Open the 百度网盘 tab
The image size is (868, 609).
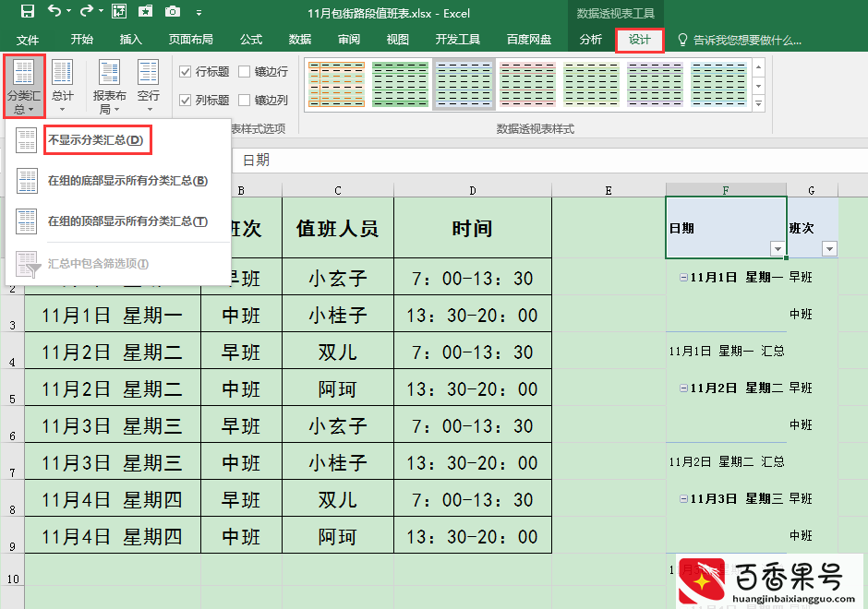click(x=529, y=40)
